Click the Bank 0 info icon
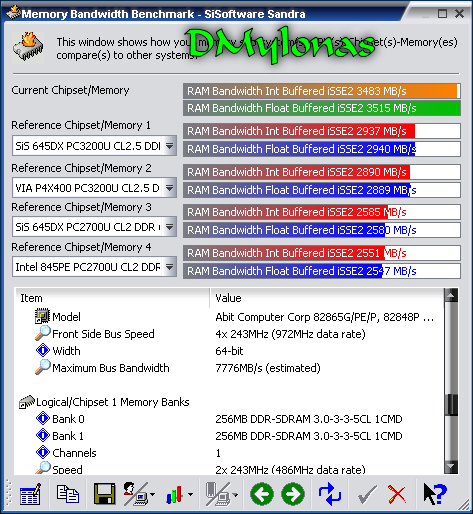Viewport: 473px width, 514px height. coord(43,418)
